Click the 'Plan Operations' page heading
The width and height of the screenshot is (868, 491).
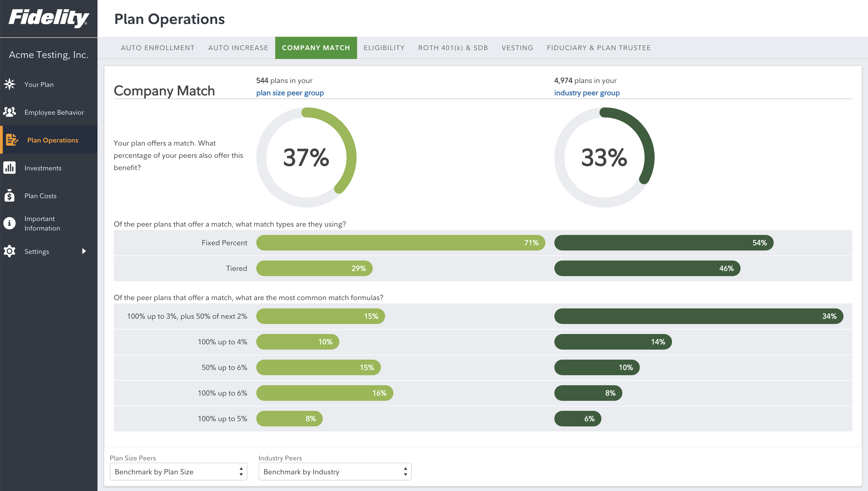click(169, 19)
